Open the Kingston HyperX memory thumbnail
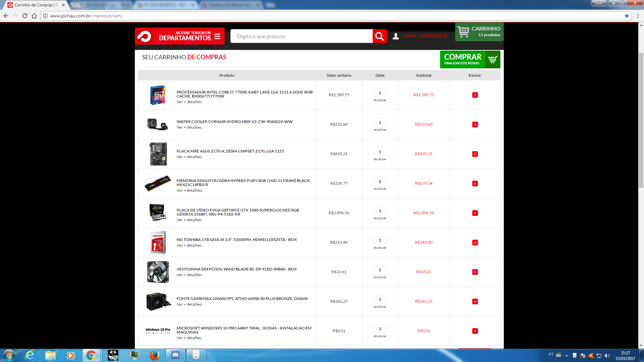This screenshot has height=362, width=644. [x=158, y=183]
